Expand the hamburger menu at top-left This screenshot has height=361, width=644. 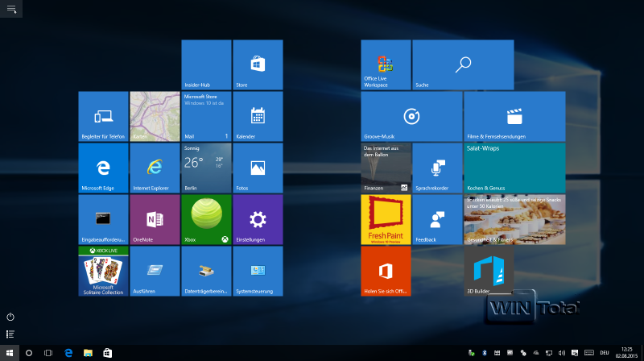[x=10, y=9]
